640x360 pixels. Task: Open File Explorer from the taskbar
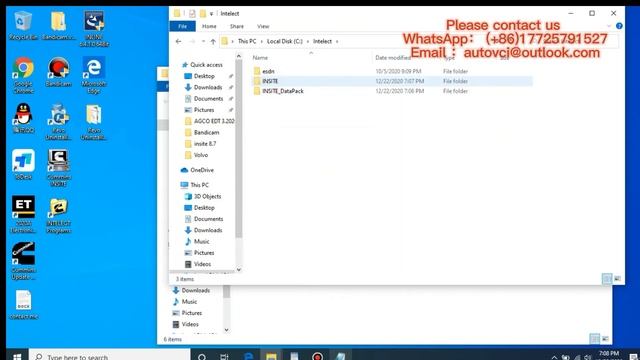pos(271,356)
